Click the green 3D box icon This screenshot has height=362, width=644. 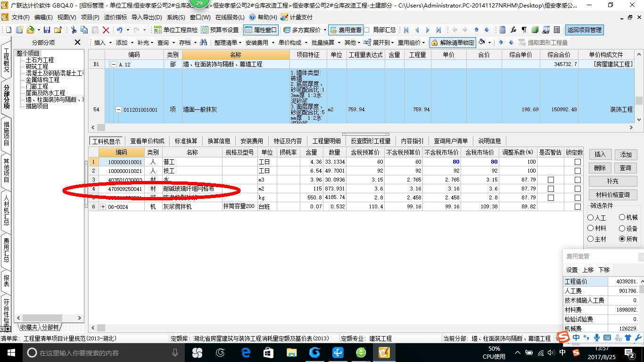click(535, 30)
